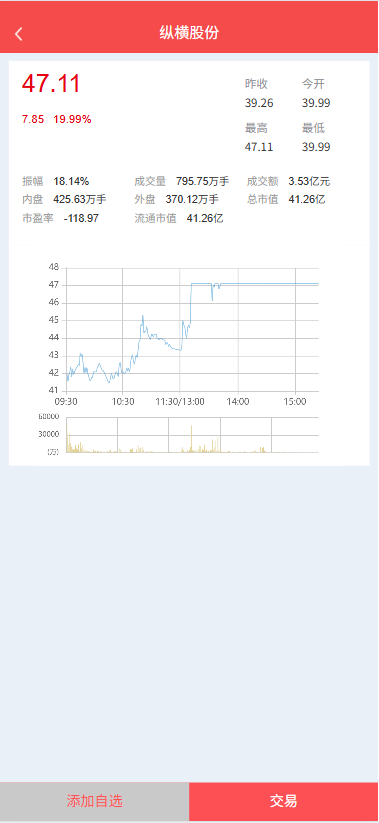Tap the 振幅 value 18.14%
The width and height of the screenshot is (379, 823).
71,182
